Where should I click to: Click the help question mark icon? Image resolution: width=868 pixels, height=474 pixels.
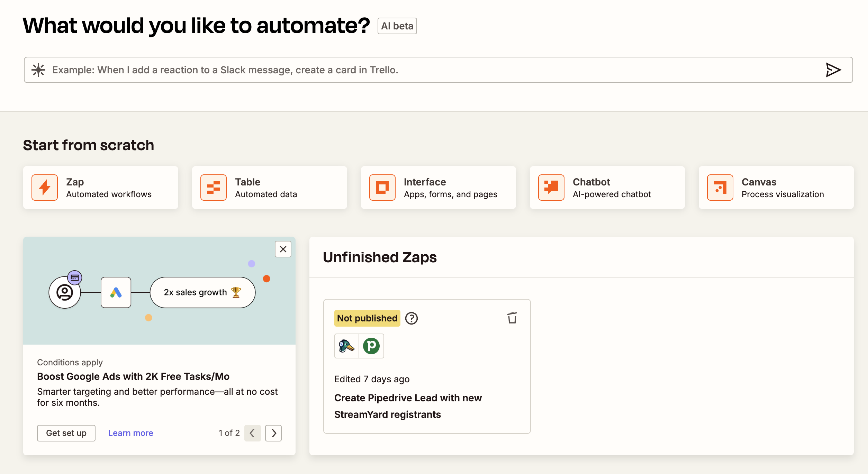(412, 318)
